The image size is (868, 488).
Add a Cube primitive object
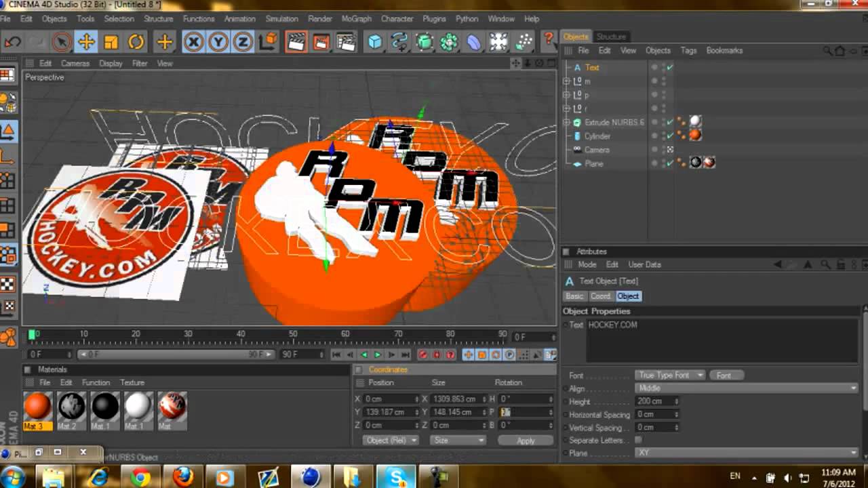click(x=375, y=42)
